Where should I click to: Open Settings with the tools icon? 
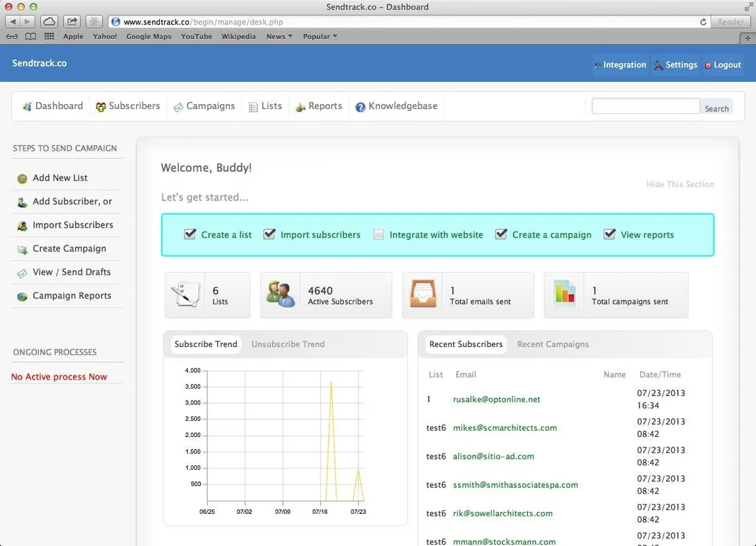coord(675,65)
